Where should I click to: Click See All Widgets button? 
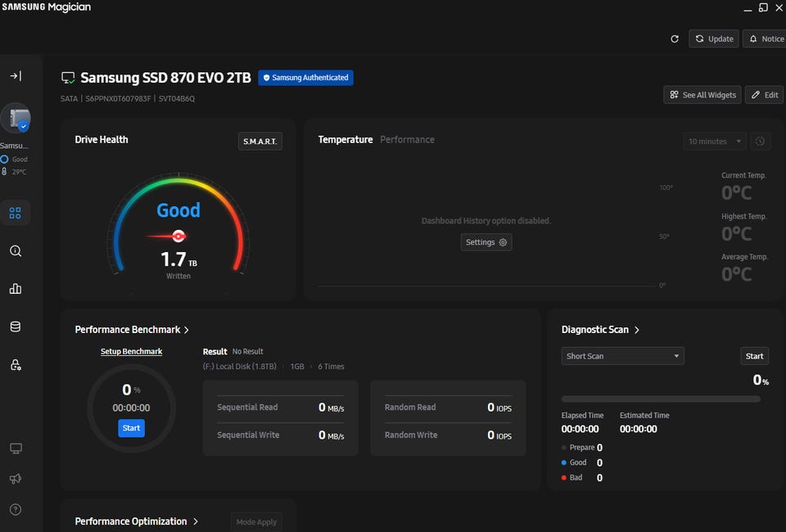pos(702,95)
